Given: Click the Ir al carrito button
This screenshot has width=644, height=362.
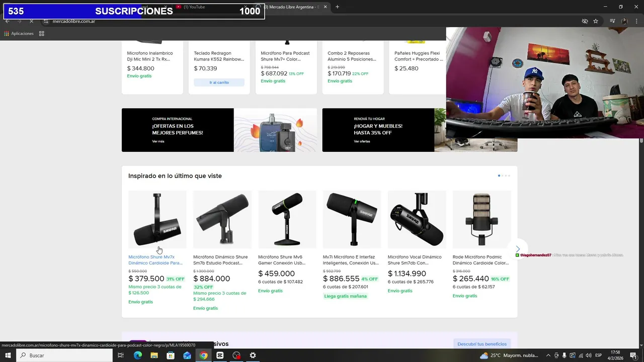Looking at the screenshot, I should coord(219,82).
